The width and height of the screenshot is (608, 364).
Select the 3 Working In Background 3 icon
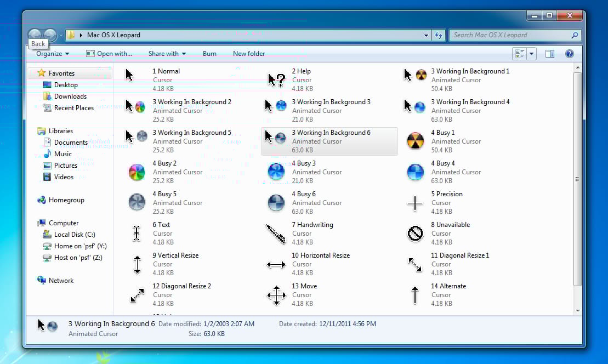[276, 105]
